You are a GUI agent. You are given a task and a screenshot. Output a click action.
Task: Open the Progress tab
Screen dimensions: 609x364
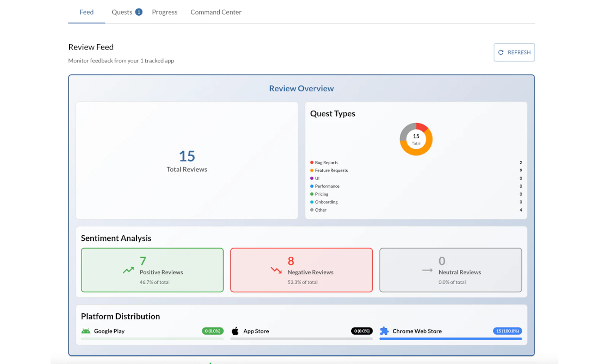[x=164, y=12]
